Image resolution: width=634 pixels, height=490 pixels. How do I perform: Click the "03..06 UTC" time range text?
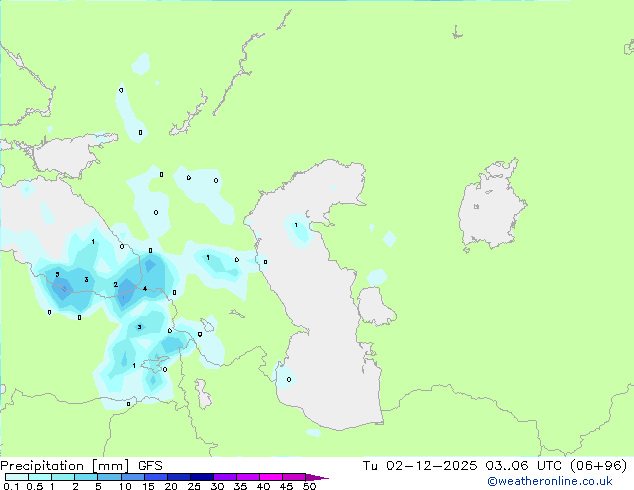[x=526, y=466]
